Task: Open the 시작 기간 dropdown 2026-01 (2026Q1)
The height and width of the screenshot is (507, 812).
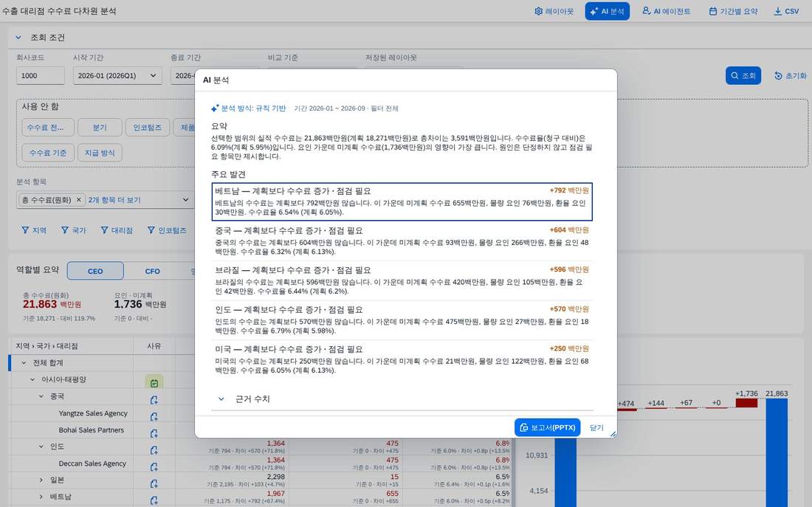Action: 117,75
